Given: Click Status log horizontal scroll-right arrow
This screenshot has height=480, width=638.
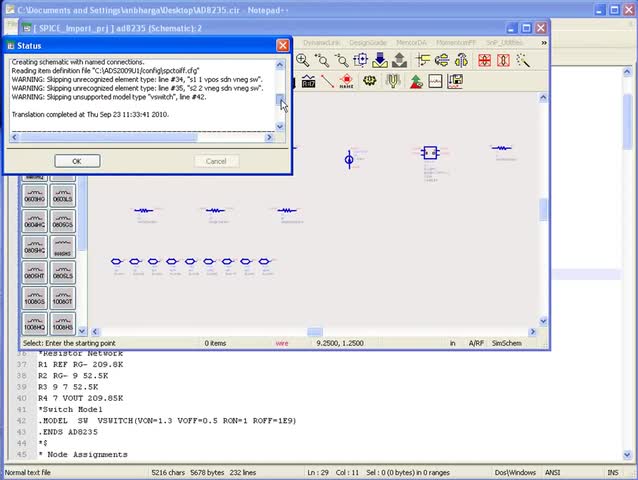Looking at the screenshot, I should pyautogui.click(x=269, y=137).
